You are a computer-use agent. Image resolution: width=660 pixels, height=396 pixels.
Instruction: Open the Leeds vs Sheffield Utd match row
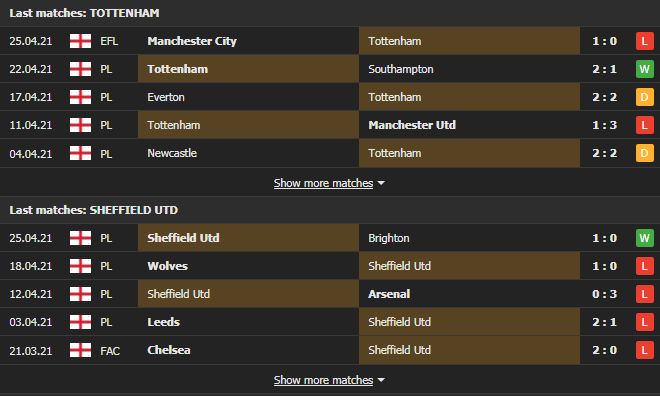[330, 322]
